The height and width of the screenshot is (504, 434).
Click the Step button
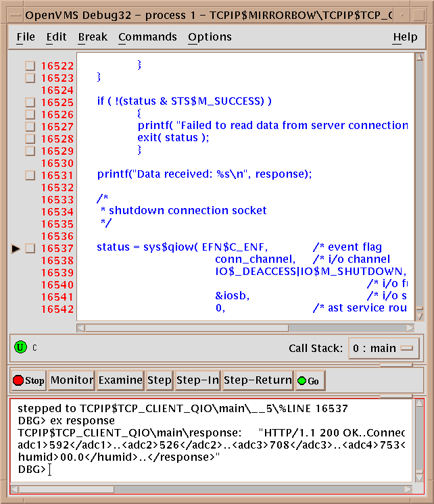pos(160,380)
